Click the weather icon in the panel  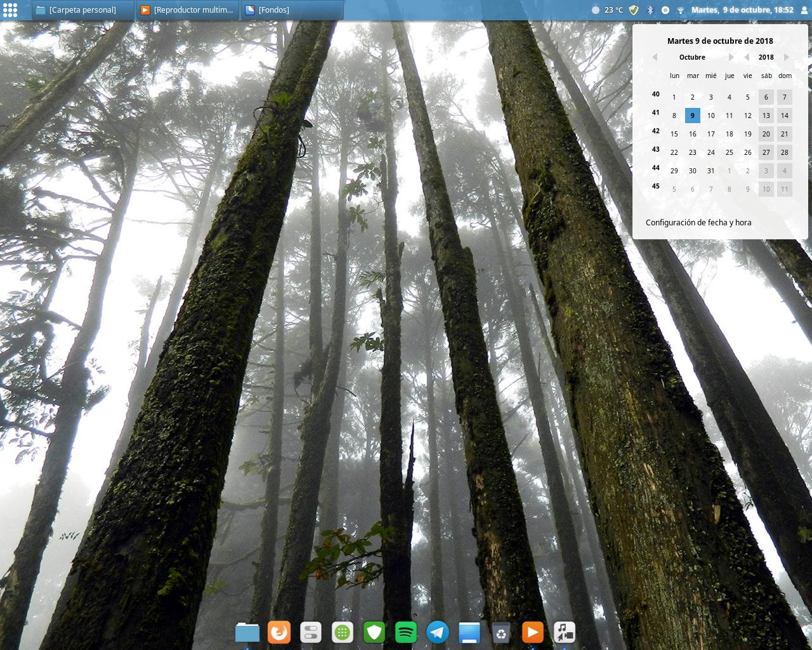[x=595, y=10]
